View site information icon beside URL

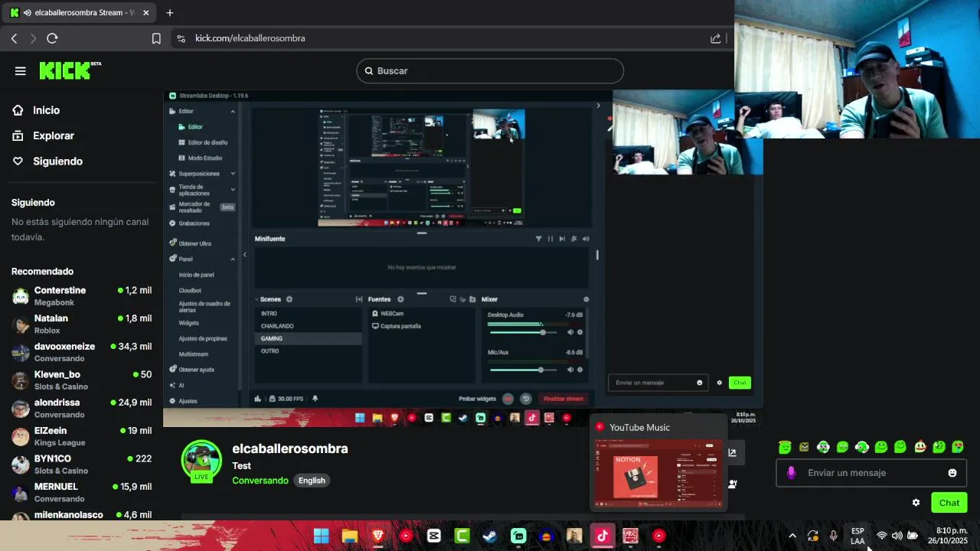(181, 38)
